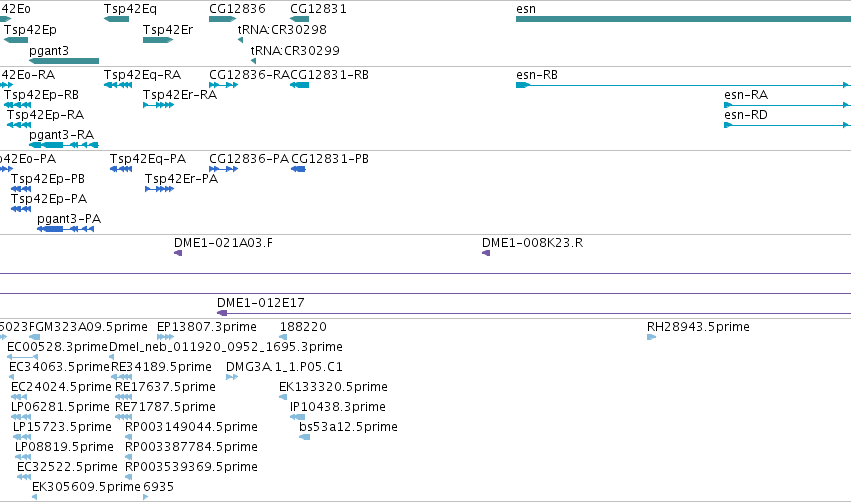This screenshot has width=851, height=502.
Task: Click the tRNA:CR30298 marker
Action: pos(240,40)
